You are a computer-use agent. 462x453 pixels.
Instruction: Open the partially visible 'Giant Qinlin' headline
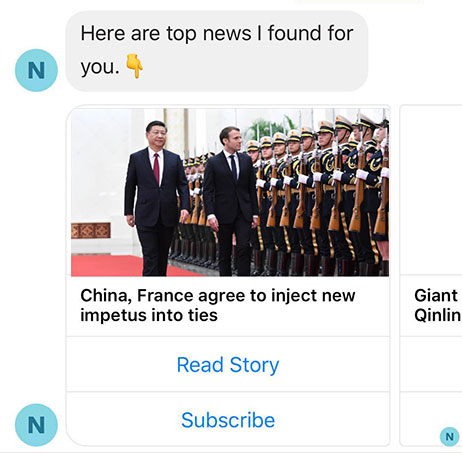click(x=437, y=305)
